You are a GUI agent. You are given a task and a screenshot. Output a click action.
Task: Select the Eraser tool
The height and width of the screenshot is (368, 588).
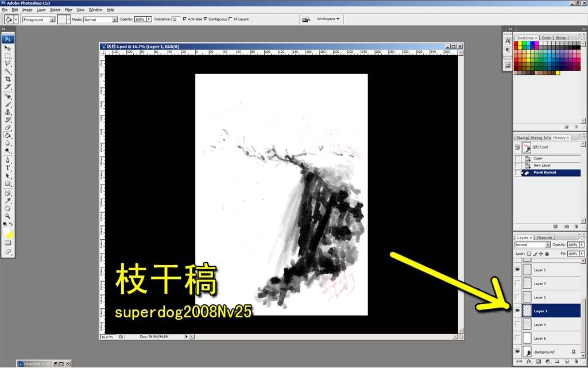(x=7, y=128)
